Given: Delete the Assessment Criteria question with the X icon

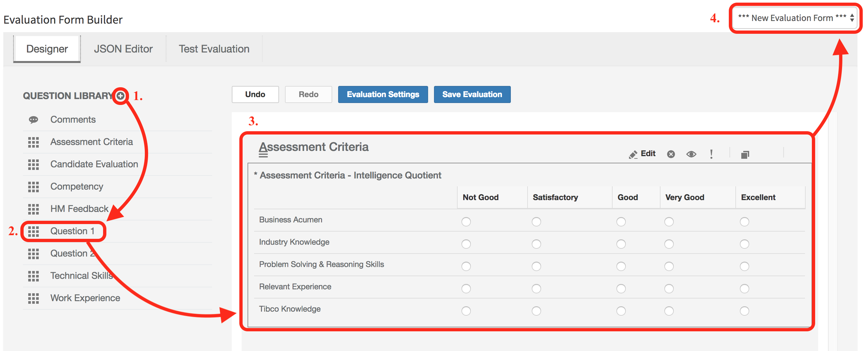Looking at the screenshot, I should [671, 154].
